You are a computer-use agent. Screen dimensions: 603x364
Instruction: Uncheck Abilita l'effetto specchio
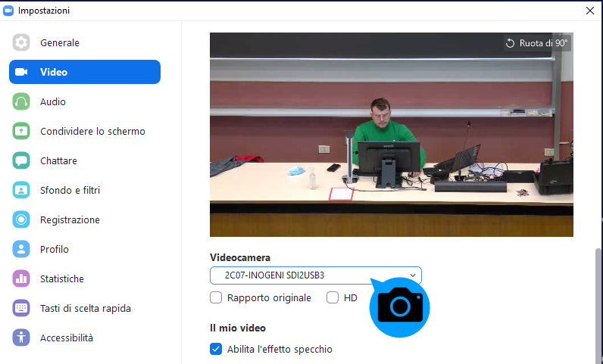click(216, 349)
